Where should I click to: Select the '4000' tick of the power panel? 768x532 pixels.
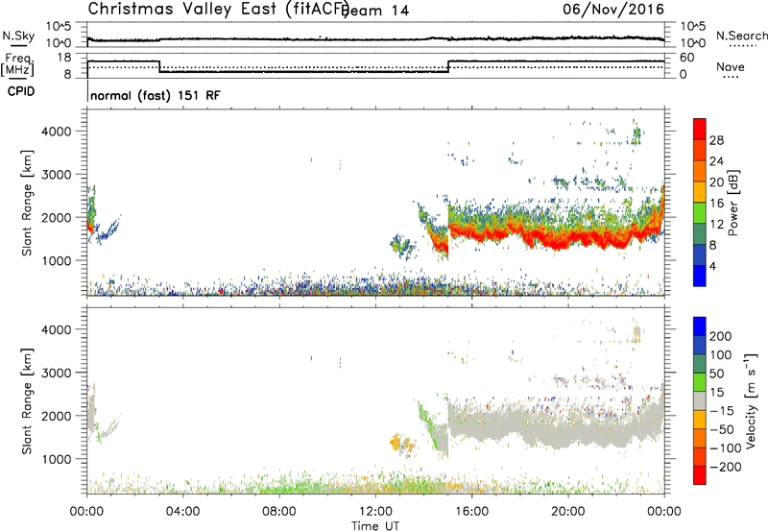(x=56, y=132)
